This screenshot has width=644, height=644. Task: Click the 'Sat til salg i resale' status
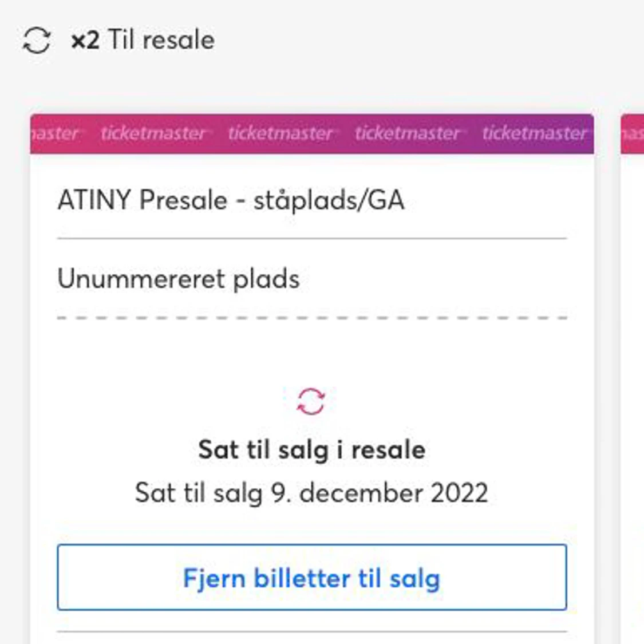[x=311, y=450]
